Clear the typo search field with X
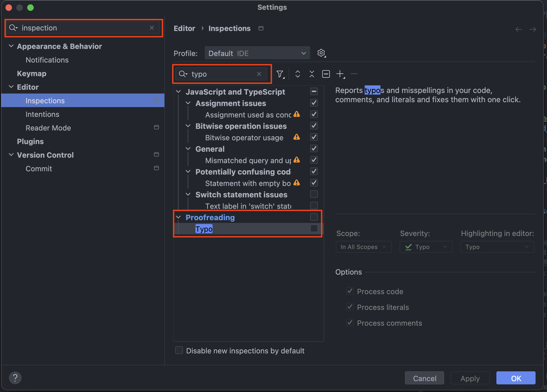The height and width of the screenshot is (392, 547). pyautogui.click(x=259, y=74)
